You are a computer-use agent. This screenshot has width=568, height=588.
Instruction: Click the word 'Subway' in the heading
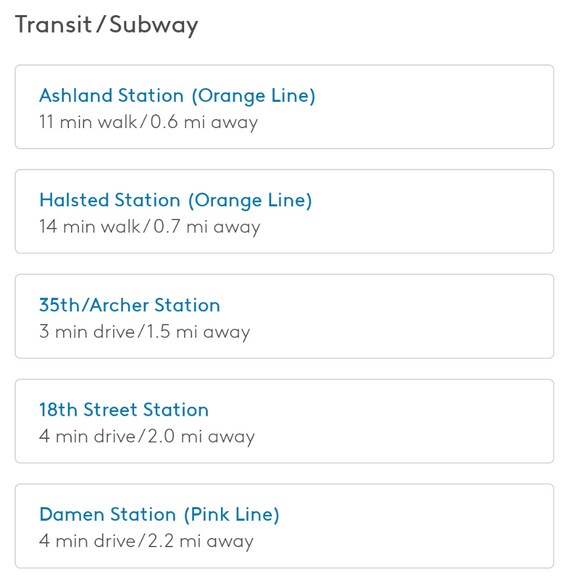(154, 25)
